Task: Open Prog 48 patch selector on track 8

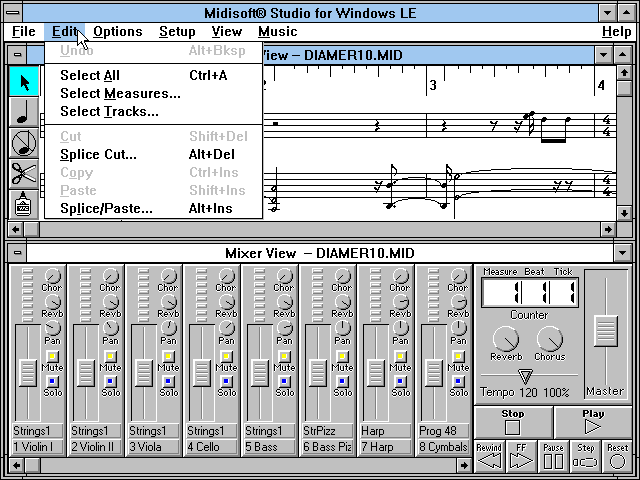Action: [x=443, y=431]
